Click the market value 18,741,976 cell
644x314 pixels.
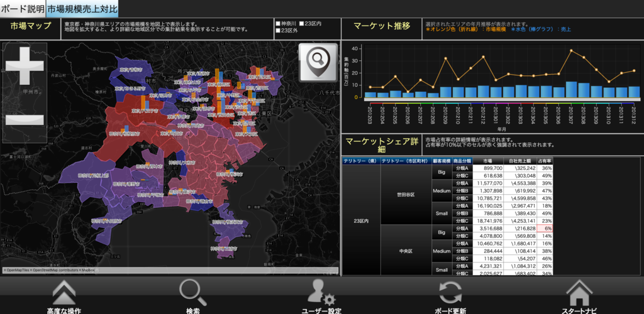pos(488,221)
